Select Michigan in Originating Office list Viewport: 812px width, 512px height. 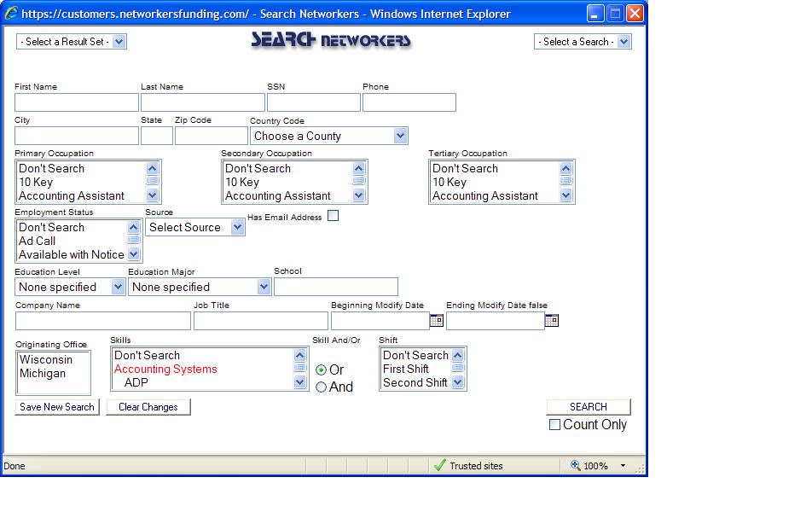[x=54, y=373]
